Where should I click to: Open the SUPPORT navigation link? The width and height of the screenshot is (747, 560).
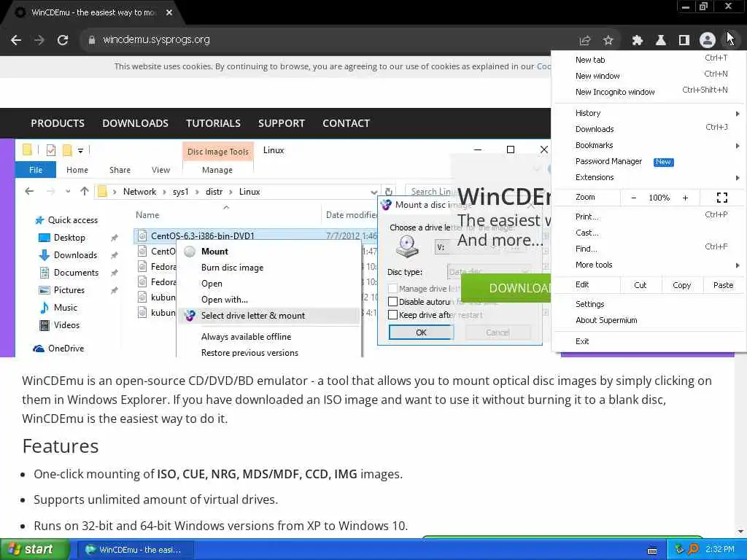point(282,123)
